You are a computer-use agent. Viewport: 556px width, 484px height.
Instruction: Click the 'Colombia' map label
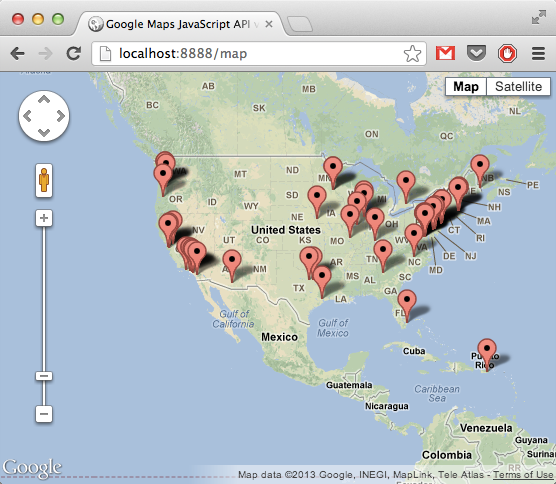447,455
